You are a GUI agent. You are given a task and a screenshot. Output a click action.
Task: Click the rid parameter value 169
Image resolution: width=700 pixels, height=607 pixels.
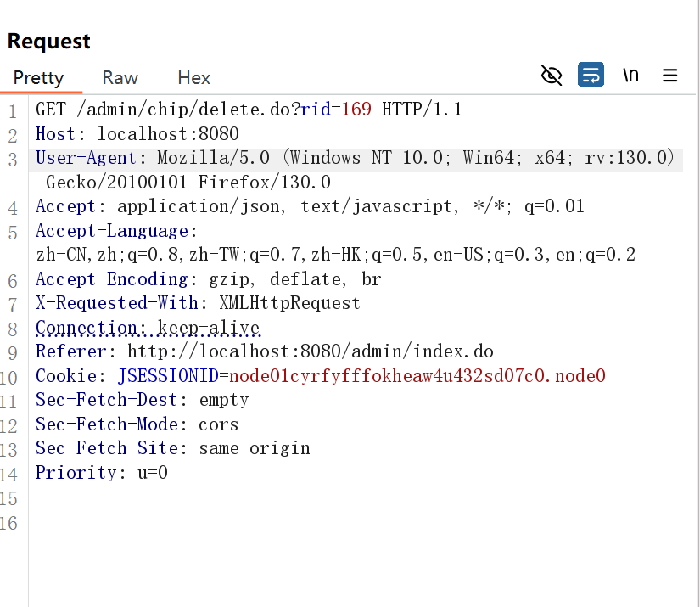[x=356, y=110]
